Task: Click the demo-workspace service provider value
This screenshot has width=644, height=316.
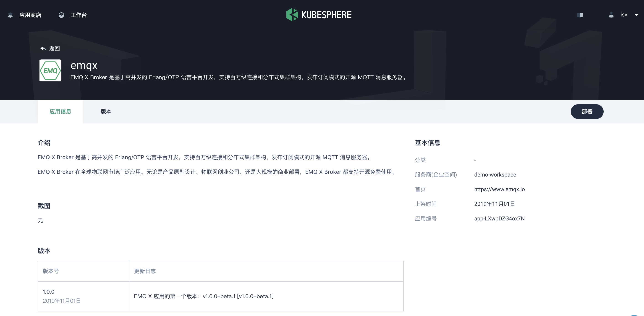Action: point(495,174)
